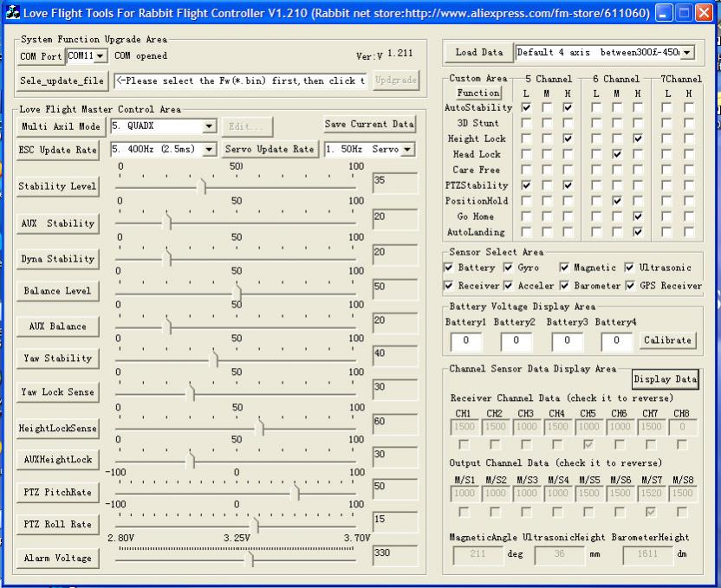
Task: Click the HeightLockSense value field showing 60
Action: pyautogui.click(x=395, y=423)
